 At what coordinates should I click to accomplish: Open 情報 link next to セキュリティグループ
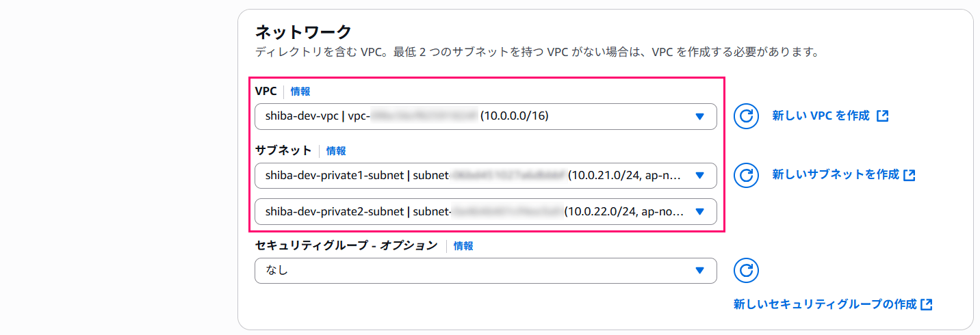pos(463,245)
